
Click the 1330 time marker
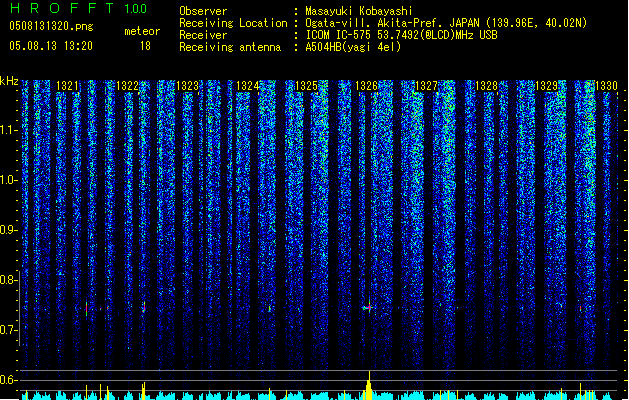tap(606, 86)
